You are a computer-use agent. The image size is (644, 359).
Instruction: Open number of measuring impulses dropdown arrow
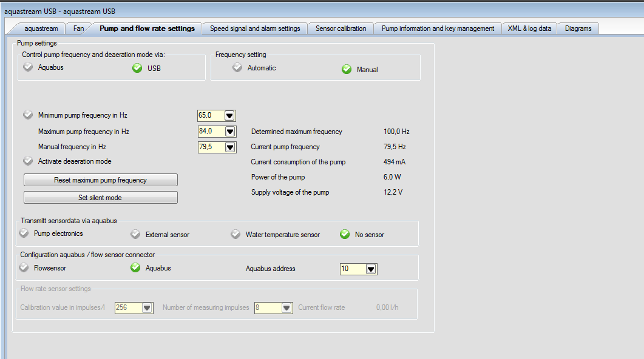point(286,307)
